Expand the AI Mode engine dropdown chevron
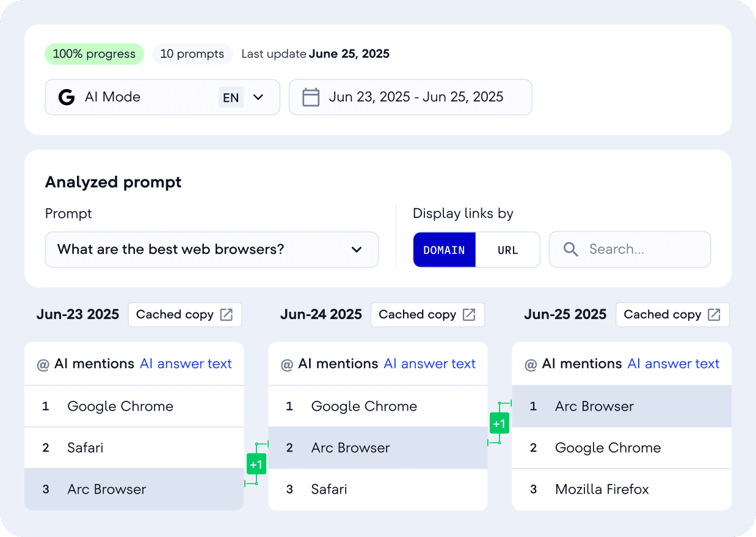The width and height of the screenshot is (756, 537). (x=258, y=97)
